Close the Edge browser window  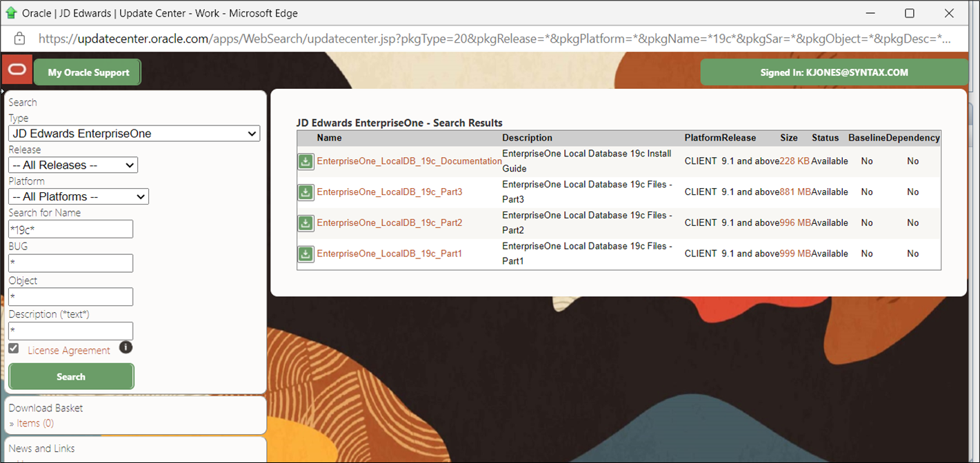[x=949, y=13]
